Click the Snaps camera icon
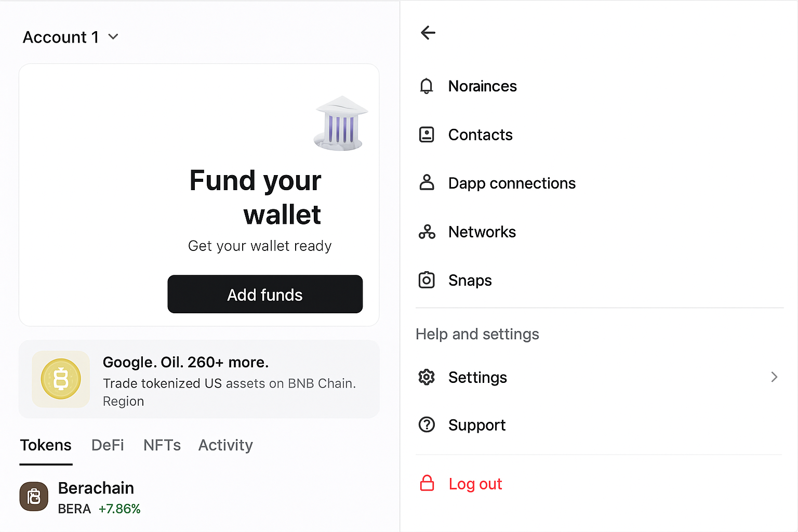 (427, 280)
